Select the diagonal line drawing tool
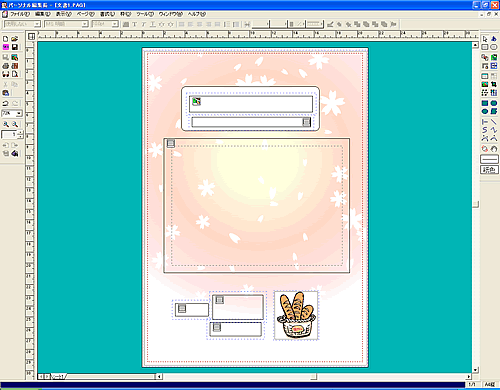Image resolution: width=500 pixels, height=390 pixels. [x=494, y=122]
